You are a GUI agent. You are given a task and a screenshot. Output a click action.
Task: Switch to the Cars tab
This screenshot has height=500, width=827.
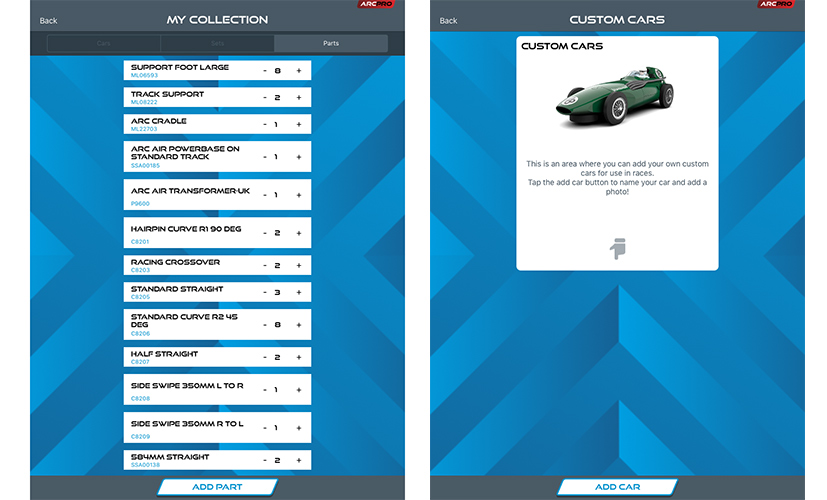103,43
